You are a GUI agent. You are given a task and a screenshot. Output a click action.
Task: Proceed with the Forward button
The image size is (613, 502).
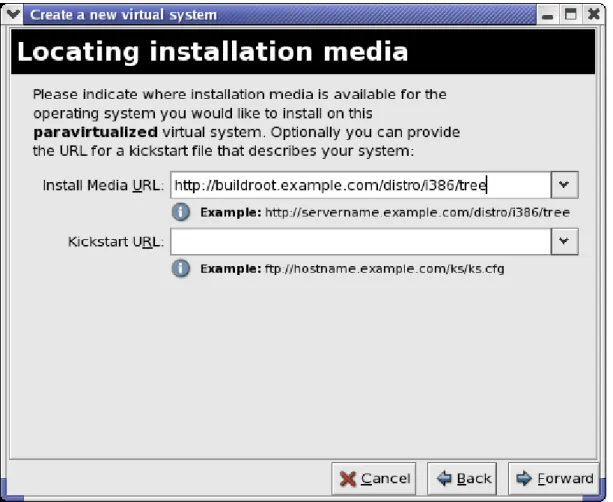pyautogui.click(x=554, y=479)
